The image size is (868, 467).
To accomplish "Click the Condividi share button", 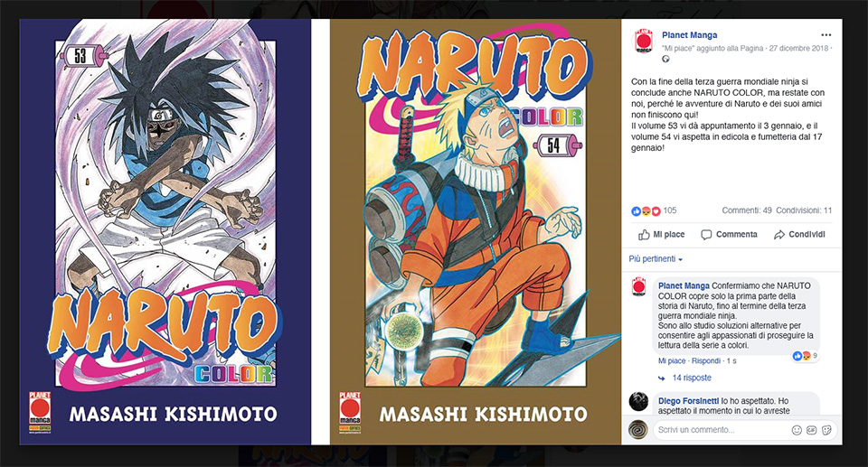I will 799,235.
